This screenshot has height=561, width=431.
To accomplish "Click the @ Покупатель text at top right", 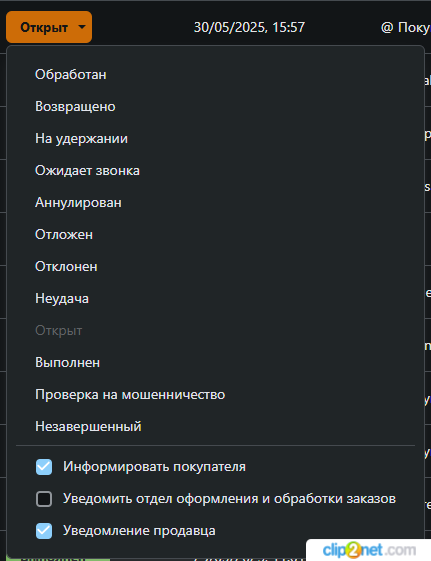I will coord(406,27).
